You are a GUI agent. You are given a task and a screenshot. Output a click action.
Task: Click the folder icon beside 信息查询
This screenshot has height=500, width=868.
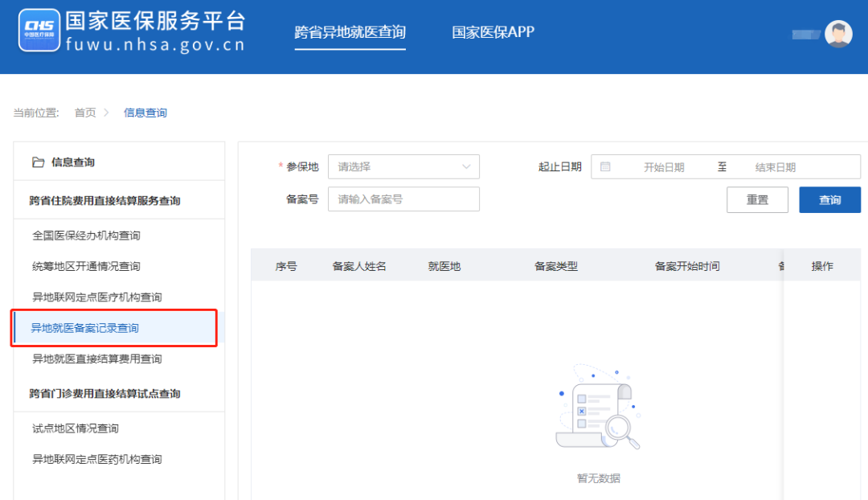(x=38, y=162)
